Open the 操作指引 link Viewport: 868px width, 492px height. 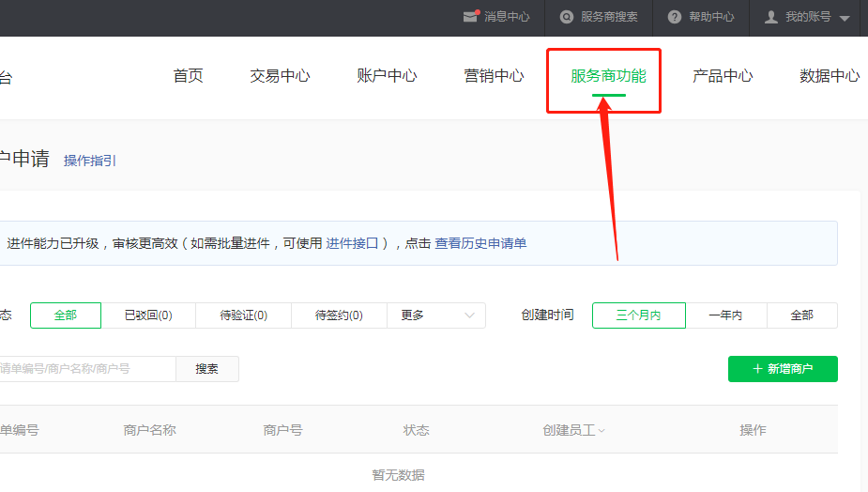pyautogui.click(x=90, y=161)
